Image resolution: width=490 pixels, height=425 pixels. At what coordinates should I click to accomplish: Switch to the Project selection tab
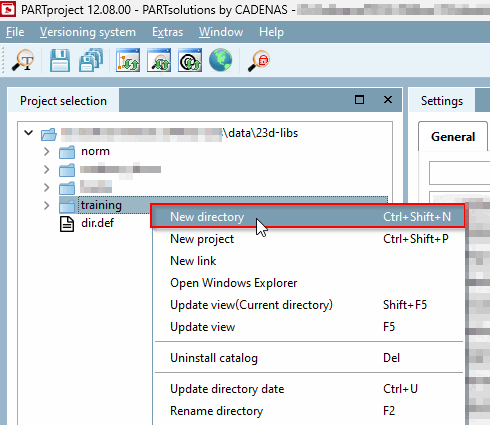pos(63,101)
